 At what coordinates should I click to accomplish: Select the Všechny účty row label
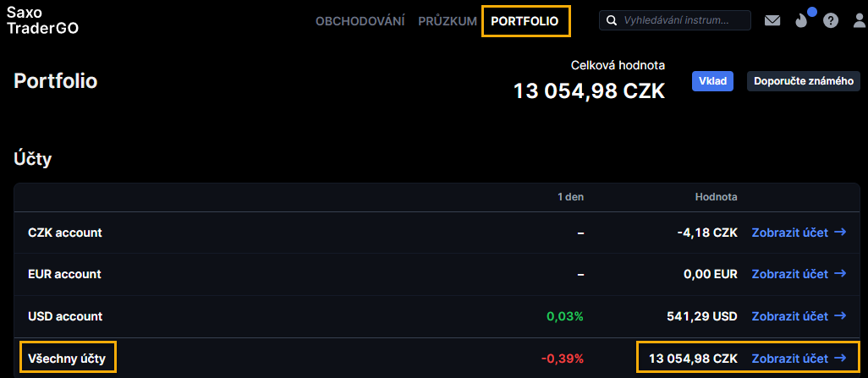pos(68,358)
